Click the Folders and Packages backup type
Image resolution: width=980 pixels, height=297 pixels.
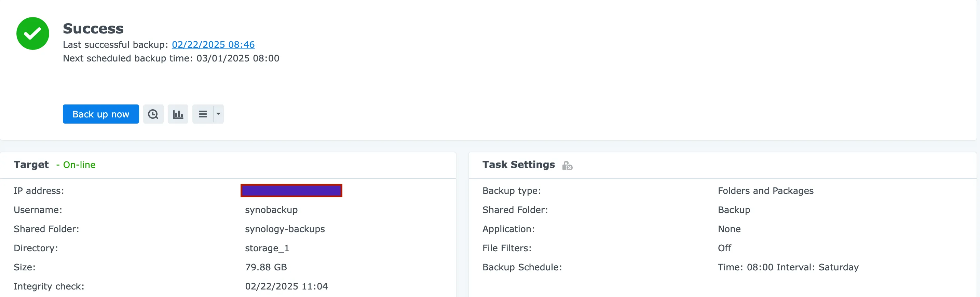[x=765, y=191]
